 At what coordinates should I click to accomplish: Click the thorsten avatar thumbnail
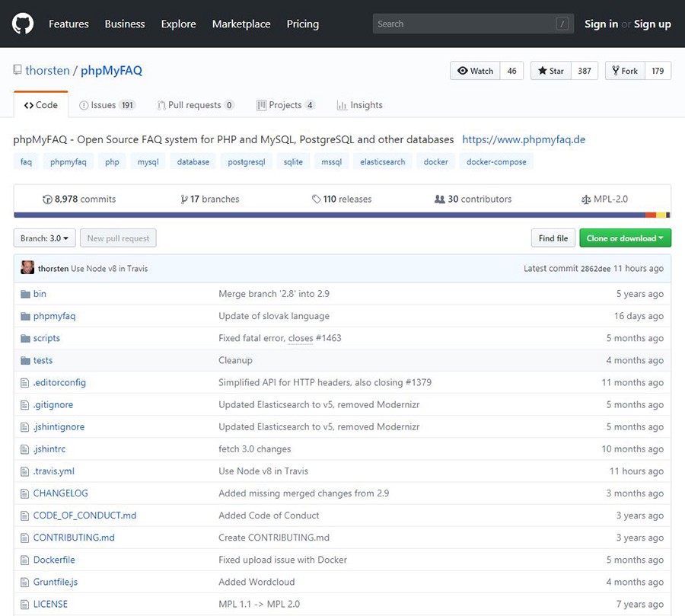tap(27, 268)
